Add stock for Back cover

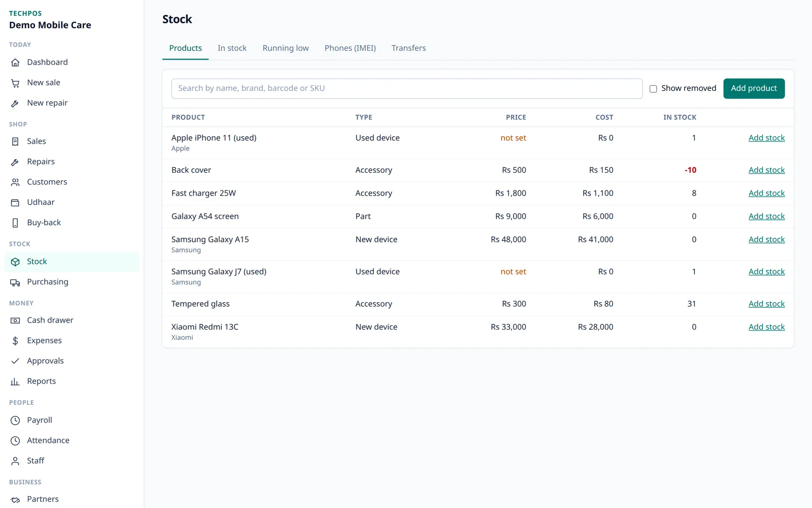click(766, 170)
